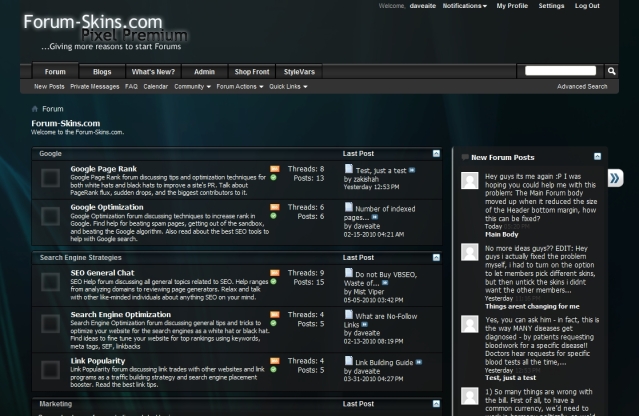
Task: Go to last post arrow for Link Building Guide
Action: pyautogui.click(x=419, y=362)
